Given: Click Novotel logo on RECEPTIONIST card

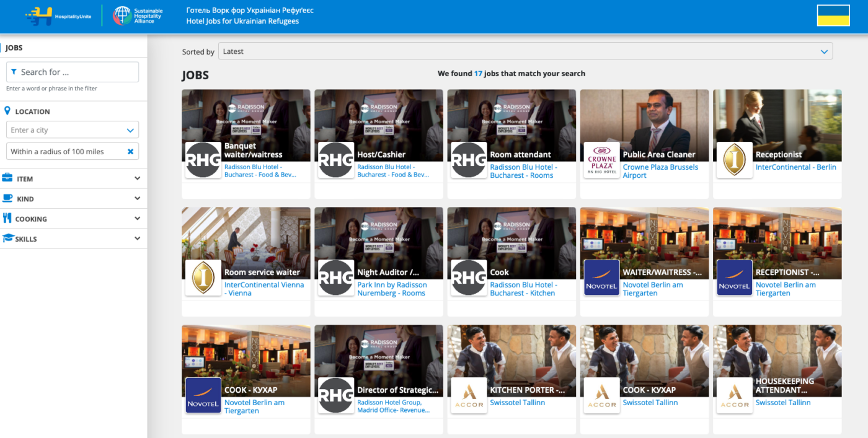Looking at the screenshot, I should tap(734, 278).
